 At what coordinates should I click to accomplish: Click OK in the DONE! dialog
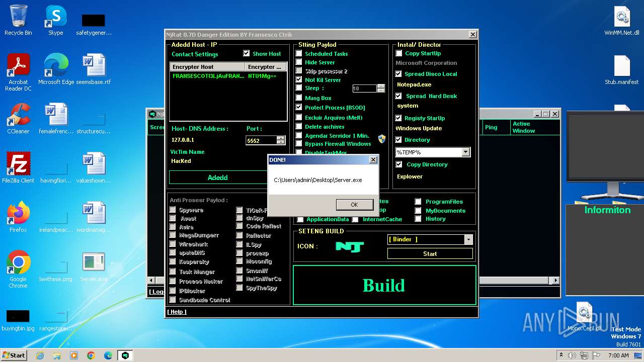[354, 205]
